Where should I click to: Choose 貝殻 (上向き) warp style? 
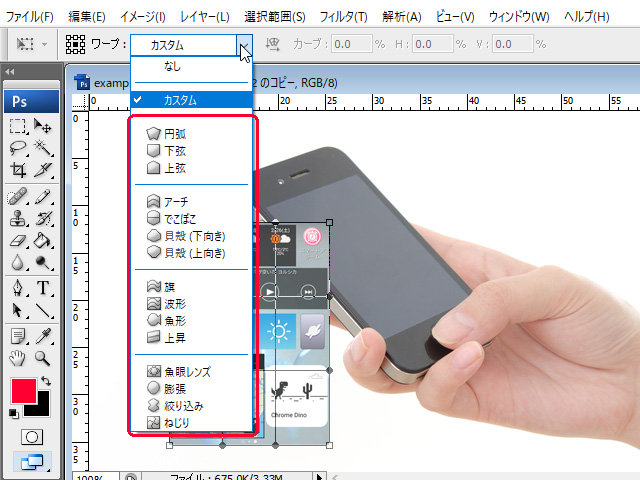[191, 253]
